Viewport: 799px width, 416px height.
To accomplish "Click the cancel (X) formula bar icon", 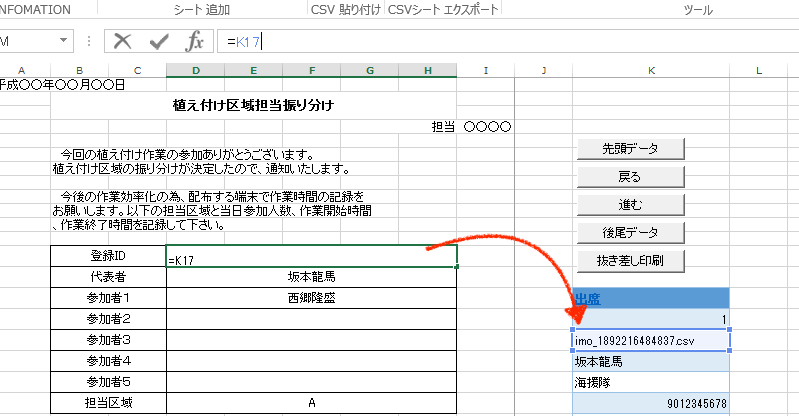I will click(x=123, y=41).
